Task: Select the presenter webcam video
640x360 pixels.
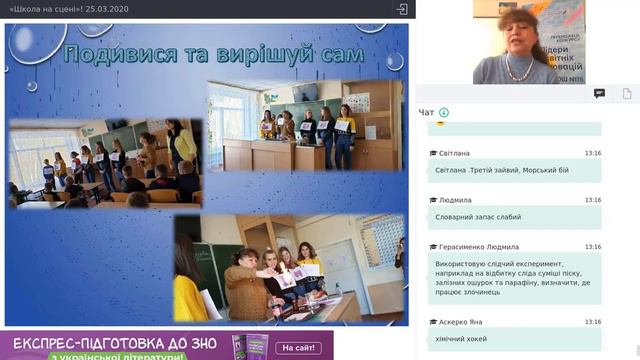Action: tap(529, 42)
